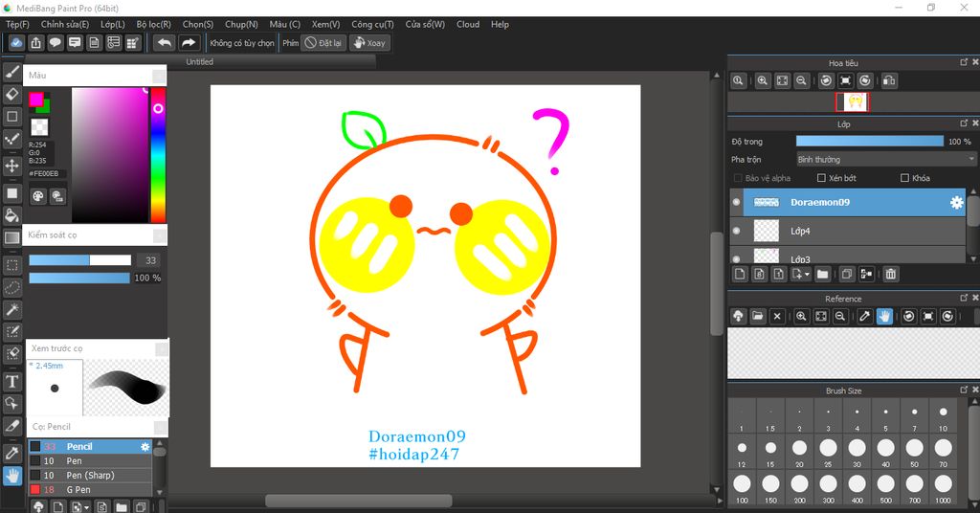This screenshot has height=513, width=980.
Task: Open the Lớp(L) menu
Action: (x=113, y=24)
